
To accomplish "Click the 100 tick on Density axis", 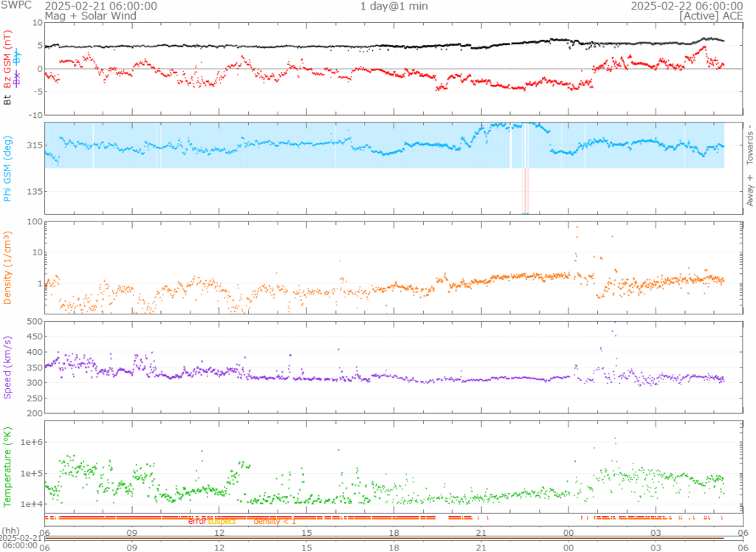I will (35, 222).
